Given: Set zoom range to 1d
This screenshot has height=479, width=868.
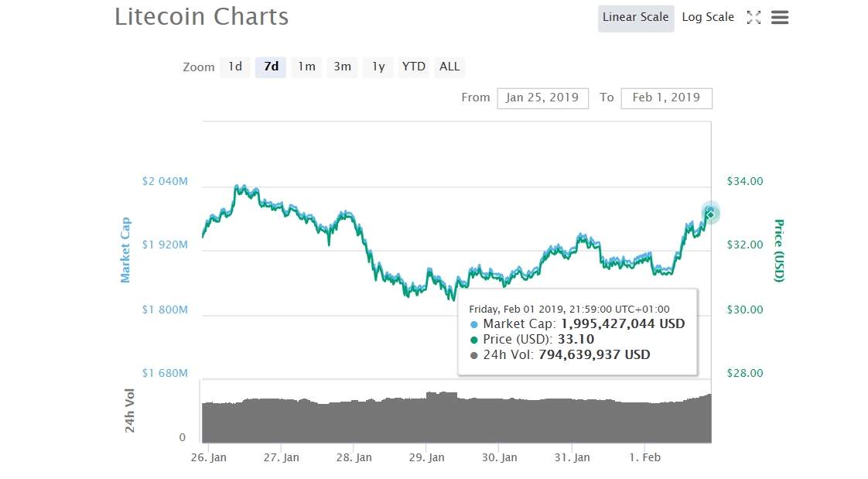Looking at the screenshot, I should (235, 67).
